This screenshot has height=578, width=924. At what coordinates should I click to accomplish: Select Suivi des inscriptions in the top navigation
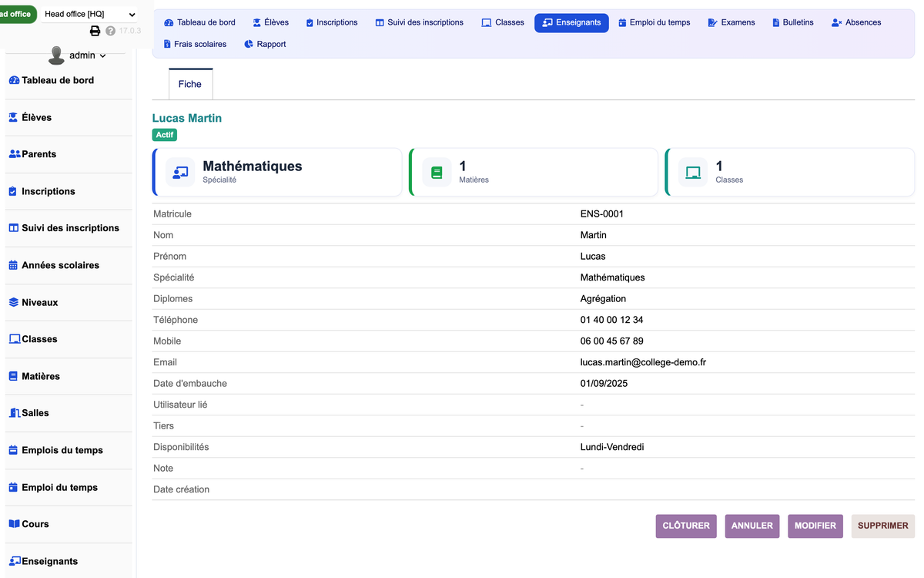[420, 22]
